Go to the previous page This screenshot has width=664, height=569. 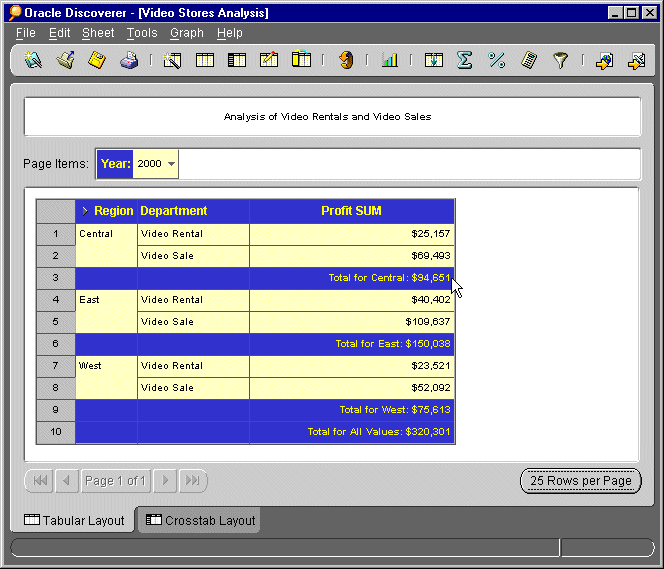(66, 481)
